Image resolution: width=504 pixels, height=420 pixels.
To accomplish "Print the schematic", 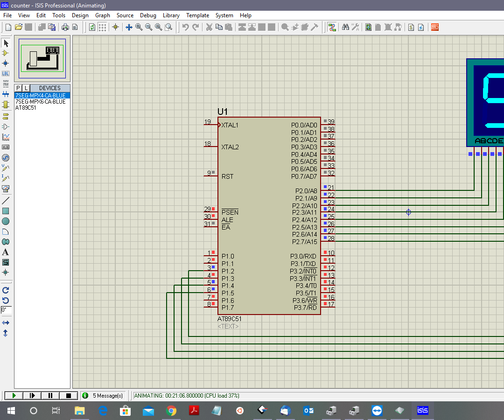I will (65, 28).
